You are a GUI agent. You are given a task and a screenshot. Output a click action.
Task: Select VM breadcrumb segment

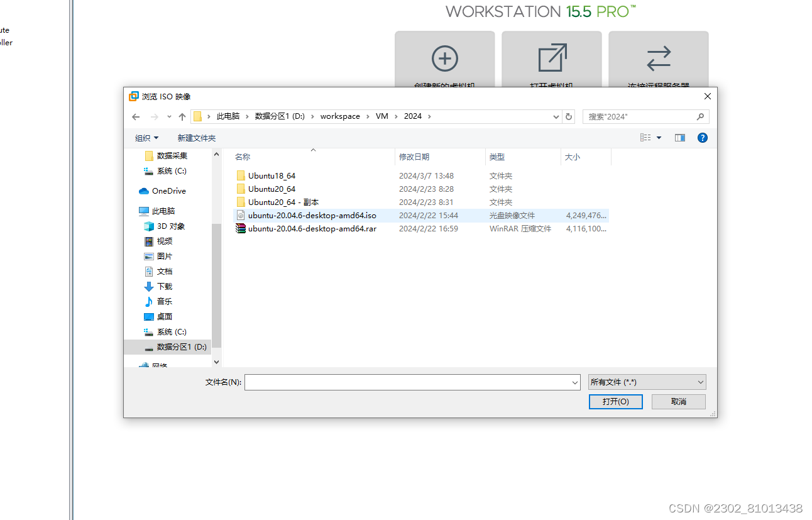[x=382, y=116]
